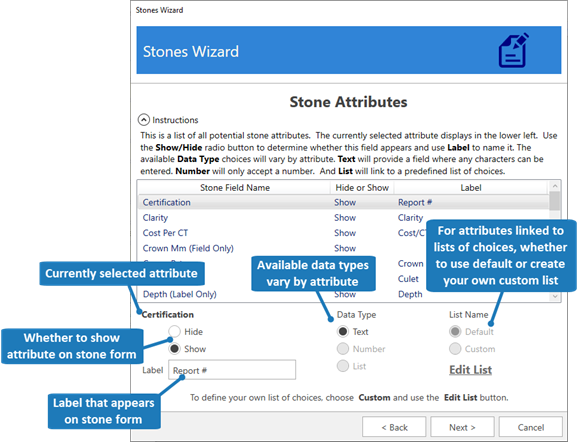Click the attribute list scrollbar thumb
Viewport: 578px width, 442px height.
[555, 201]
